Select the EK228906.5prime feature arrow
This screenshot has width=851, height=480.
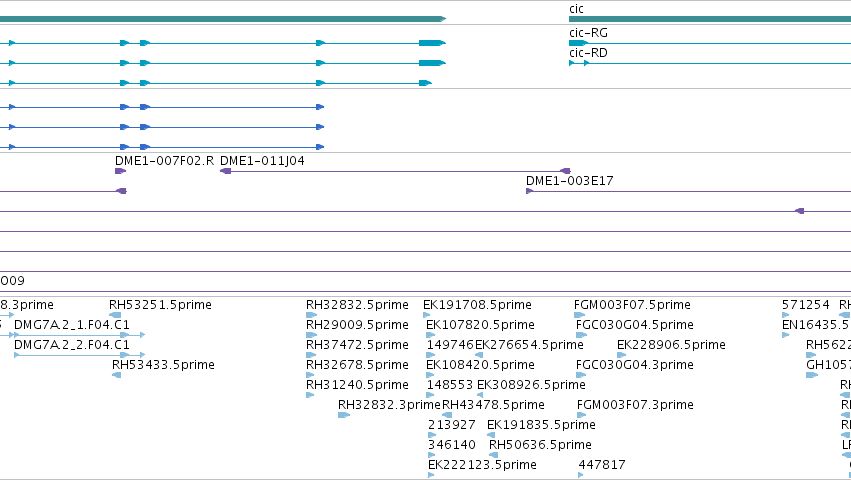point(621,355)
